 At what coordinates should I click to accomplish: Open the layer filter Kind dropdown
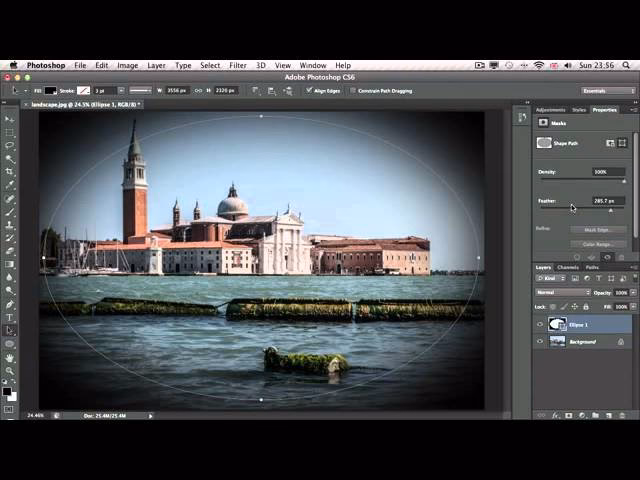[551, 278]
